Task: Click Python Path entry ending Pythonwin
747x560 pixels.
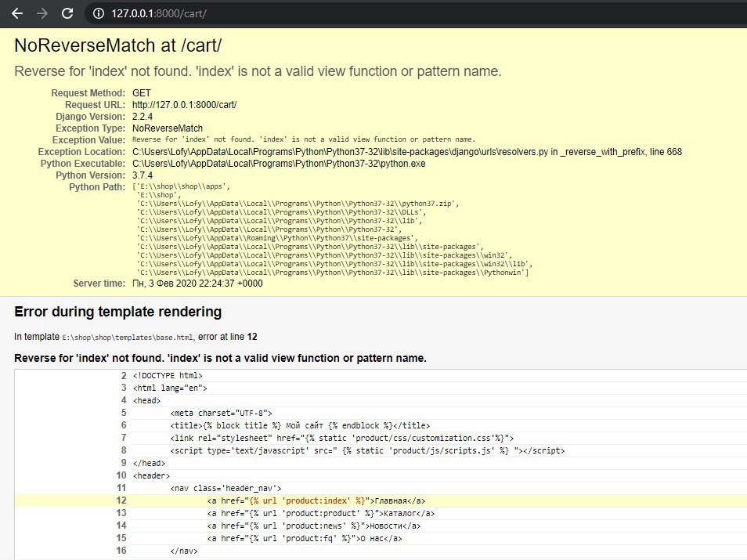Action: [x=333, y=273]
